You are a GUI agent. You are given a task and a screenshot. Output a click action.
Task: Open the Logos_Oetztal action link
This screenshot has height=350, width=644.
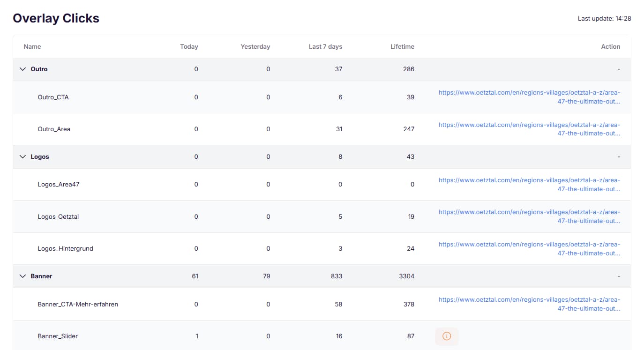tap(530, 216)
